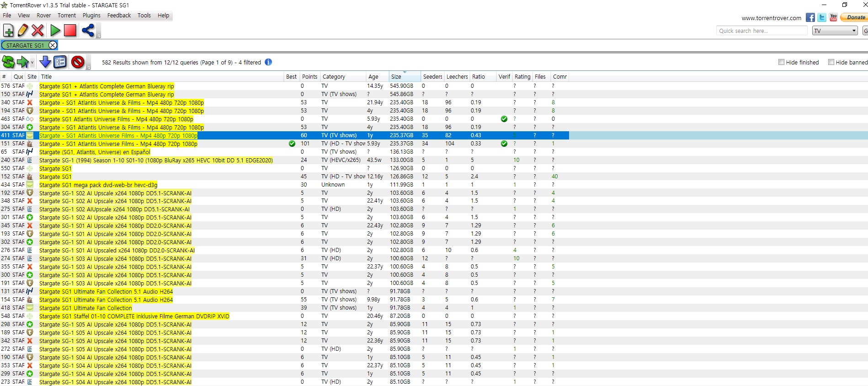Image resolution: width=868 pixels, height=386 pixels.
Task: Select 'Stargate SG1 mega pack dvd-web-br hevc-d3g' row
Action: [x=284, y=185]
